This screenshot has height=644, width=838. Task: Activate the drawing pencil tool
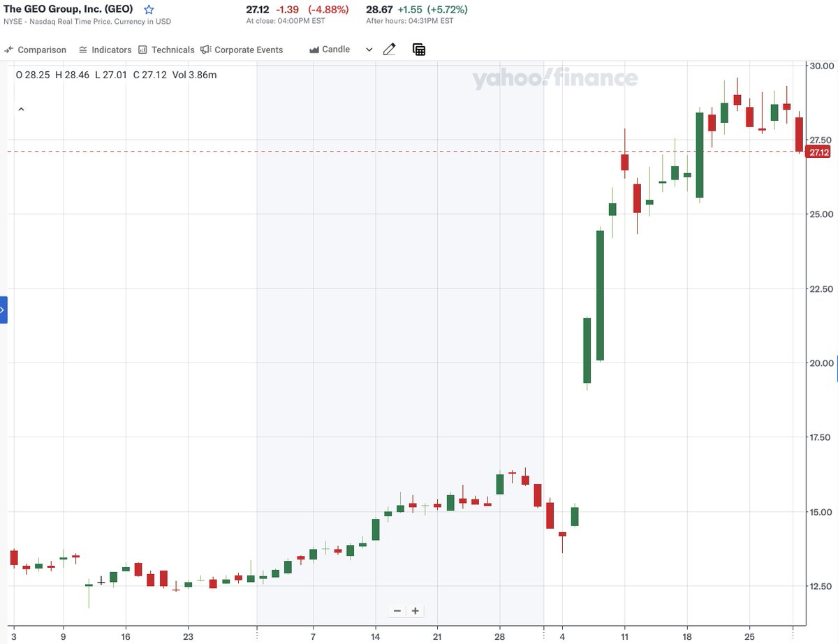(x=389, y=49)
